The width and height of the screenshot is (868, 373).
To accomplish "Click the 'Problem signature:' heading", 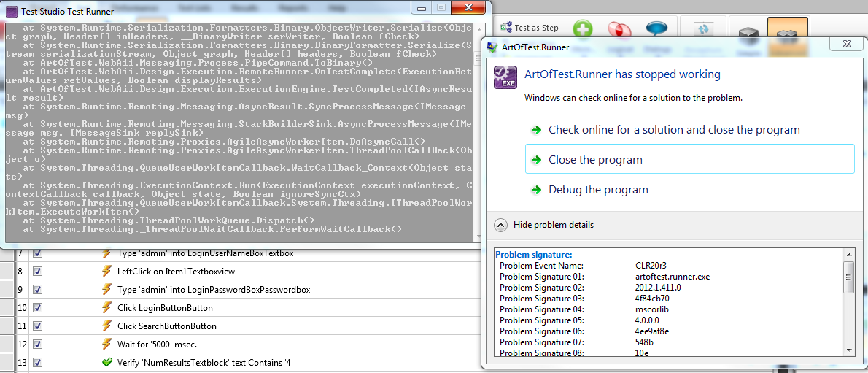I will (533, 255).
